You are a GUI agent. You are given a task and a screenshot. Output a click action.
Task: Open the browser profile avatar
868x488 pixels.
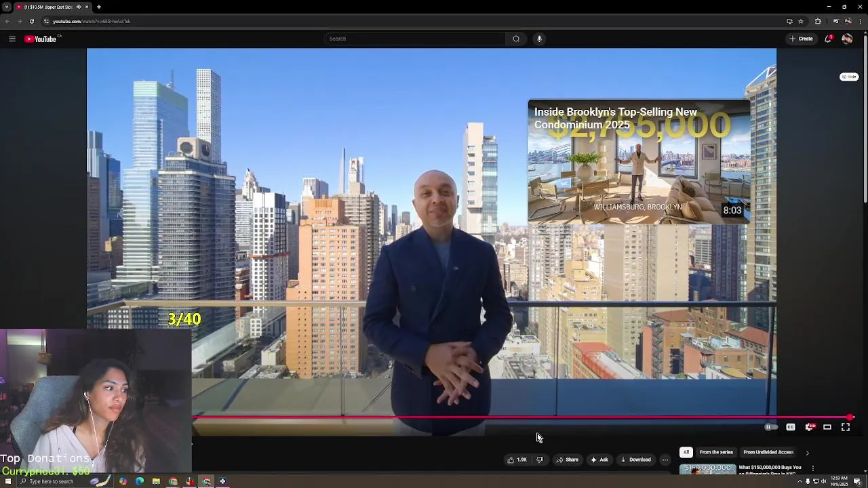pyautogui.click(x=848, y=21)
